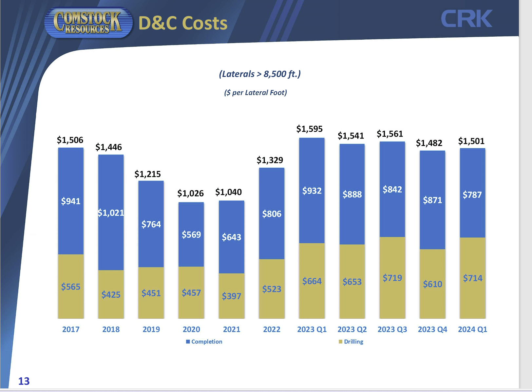Click the $523 drilling segment for 2022
The height and width of the screenshot is (392, 532).
pos(272,289)
